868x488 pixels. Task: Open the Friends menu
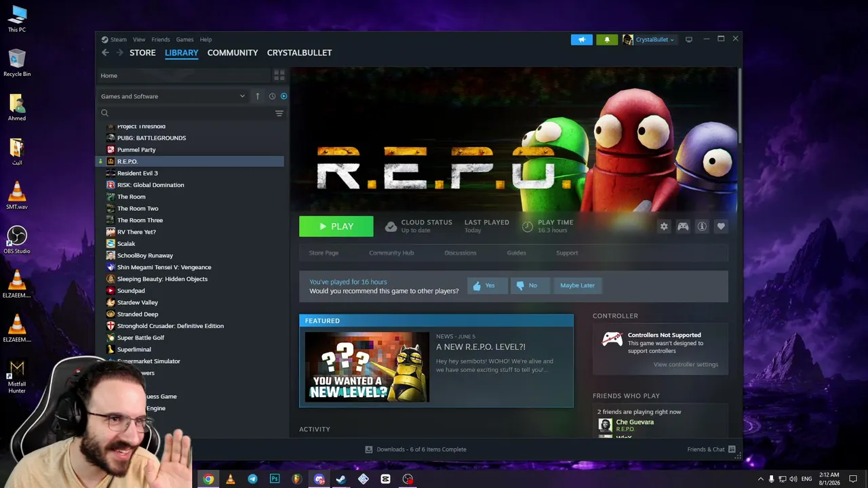click(x=161, y=39)
